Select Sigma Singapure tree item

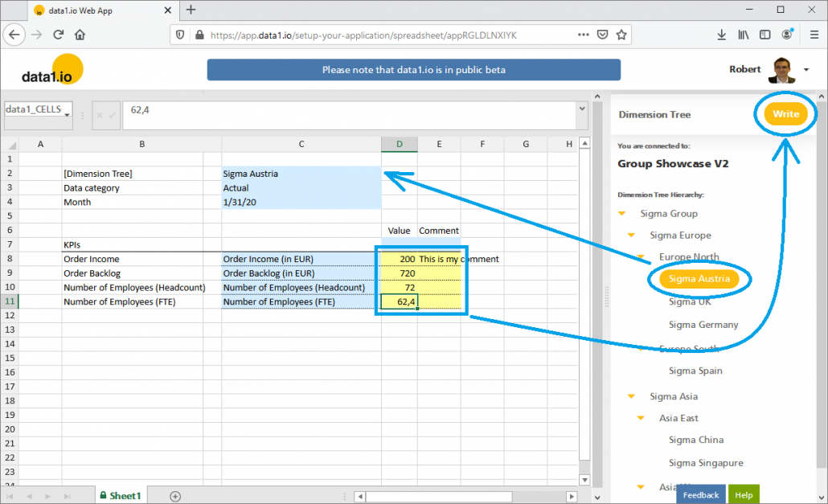point(706,463)
